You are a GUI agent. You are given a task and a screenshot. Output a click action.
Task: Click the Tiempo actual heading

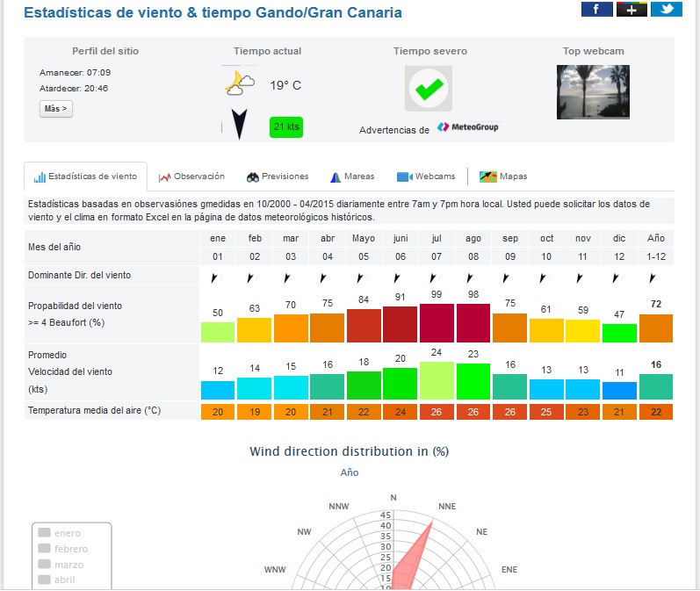pos(267,51)
